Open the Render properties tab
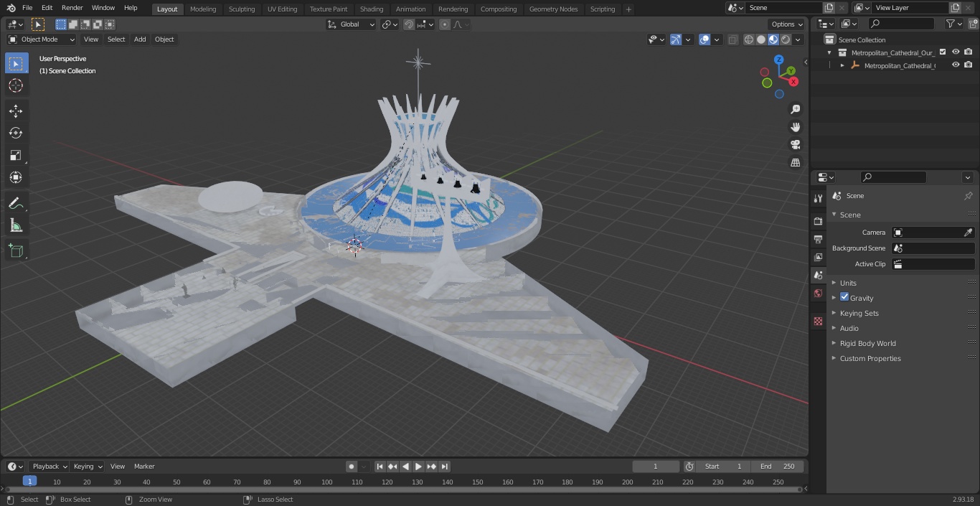 click(818, 221)
